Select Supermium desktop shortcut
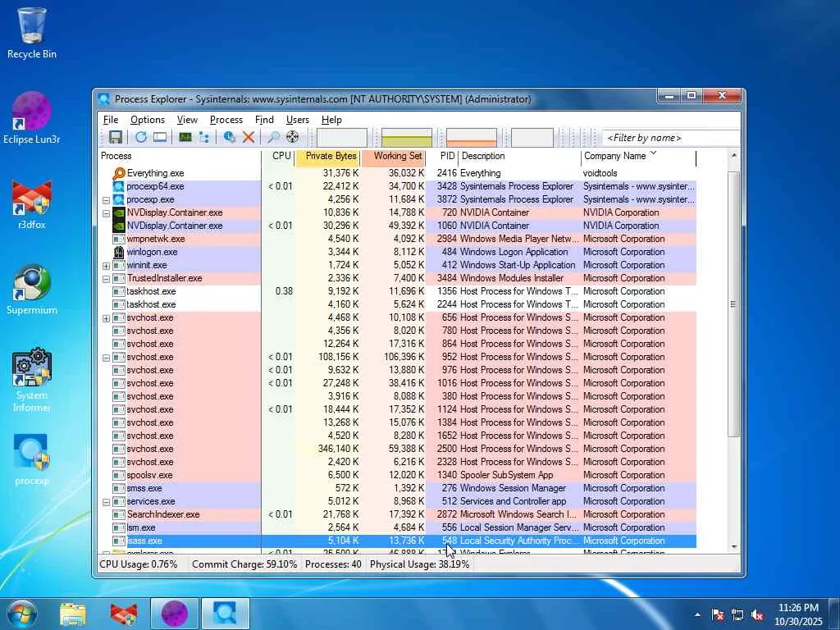Screen dimensions: 840x630 [32, 290]
